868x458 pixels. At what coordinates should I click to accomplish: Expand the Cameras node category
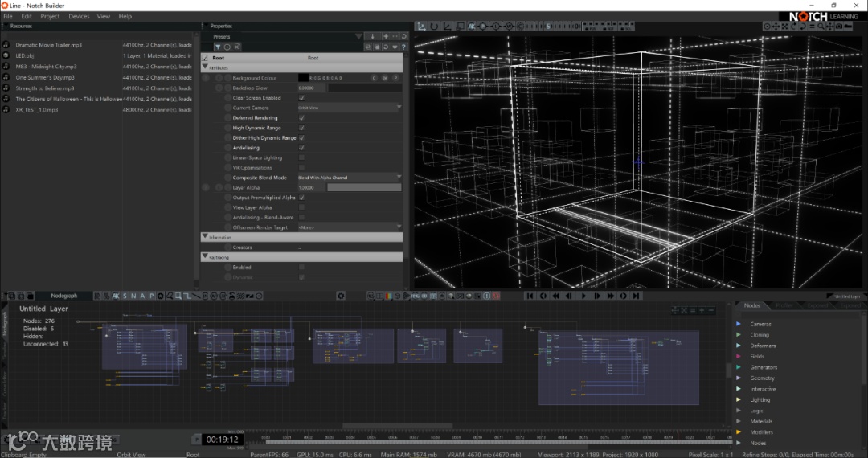click(739, 324)
